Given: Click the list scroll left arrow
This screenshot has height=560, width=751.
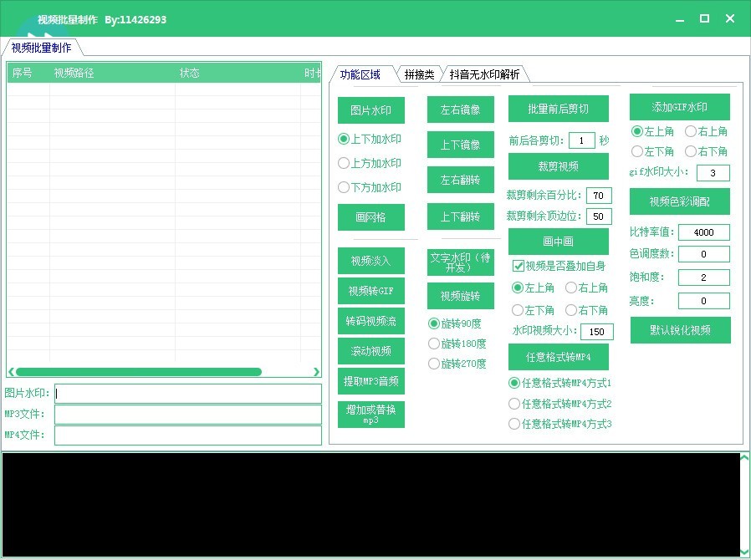Looking at the screenshot, I should (11, 372).
